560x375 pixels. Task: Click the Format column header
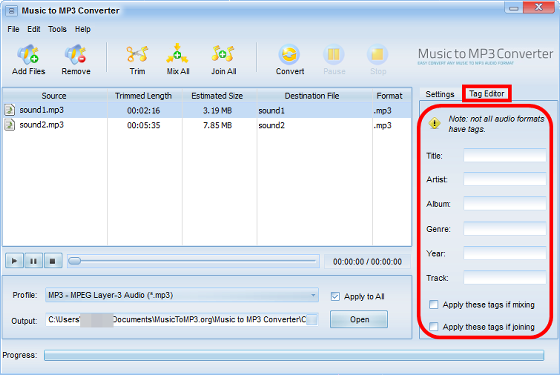pos(391,95)
